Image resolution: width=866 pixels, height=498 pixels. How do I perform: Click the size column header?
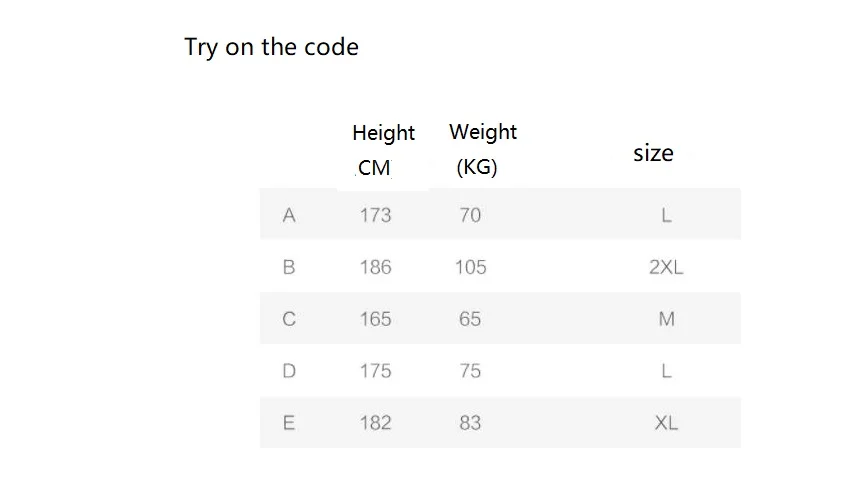[x=653, y=153]
